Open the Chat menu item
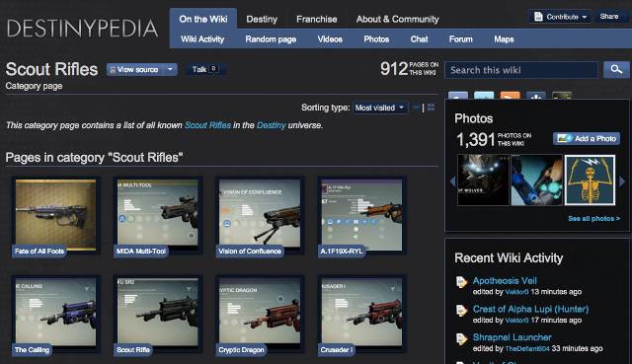This screenshot has height=364, width=632. tap(419, 39)
